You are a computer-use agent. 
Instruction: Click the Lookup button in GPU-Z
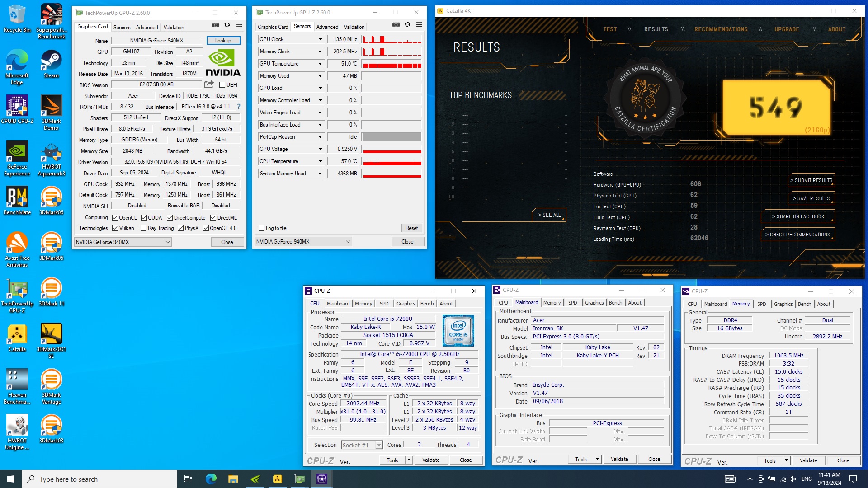point(223,41)
